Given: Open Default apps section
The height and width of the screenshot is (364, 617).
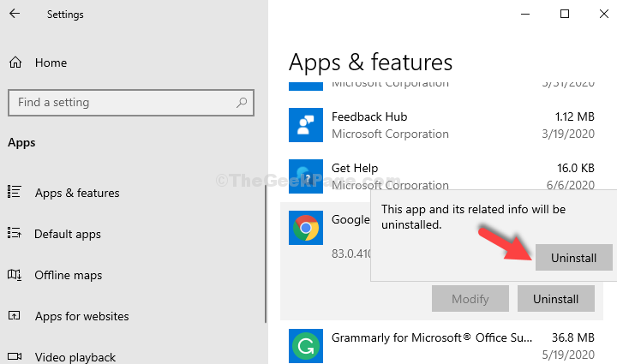Looking at the screenshot, I should click(68, 235).
